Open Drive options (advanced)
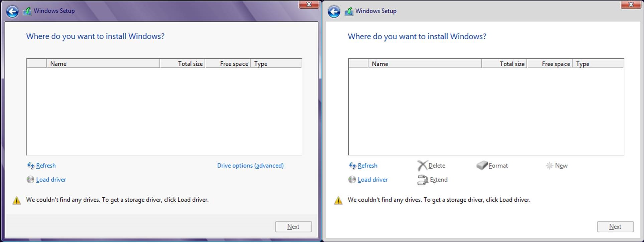This screenshot has height=243, width=644. pyautogui.click(x=250, y=165)
